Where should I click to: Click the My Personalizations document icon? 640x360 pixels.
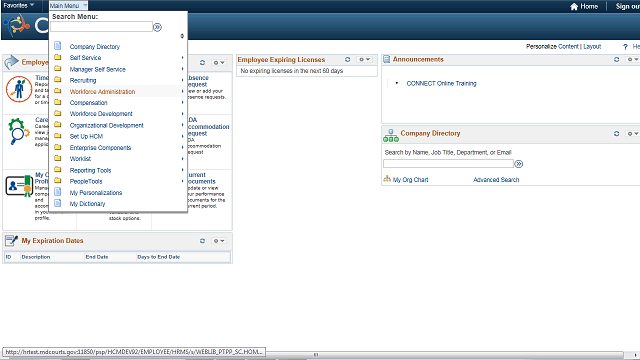(58, 191)
